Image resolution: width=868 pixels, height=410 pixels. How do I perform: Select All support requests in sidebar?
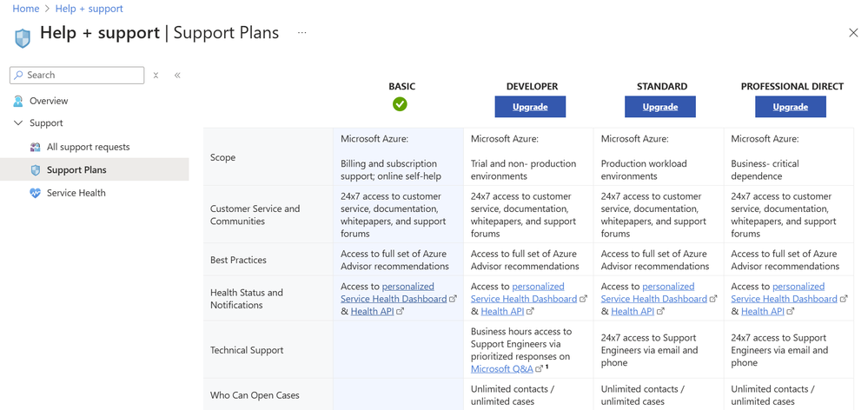pyautogui.click(x=88, y=147)
